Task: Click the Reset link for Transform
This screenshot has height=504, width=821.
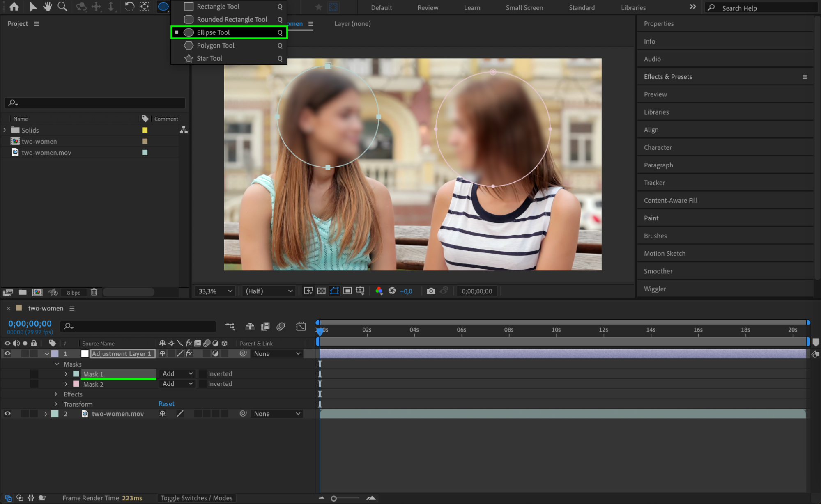Action: (x=166, y=404)
